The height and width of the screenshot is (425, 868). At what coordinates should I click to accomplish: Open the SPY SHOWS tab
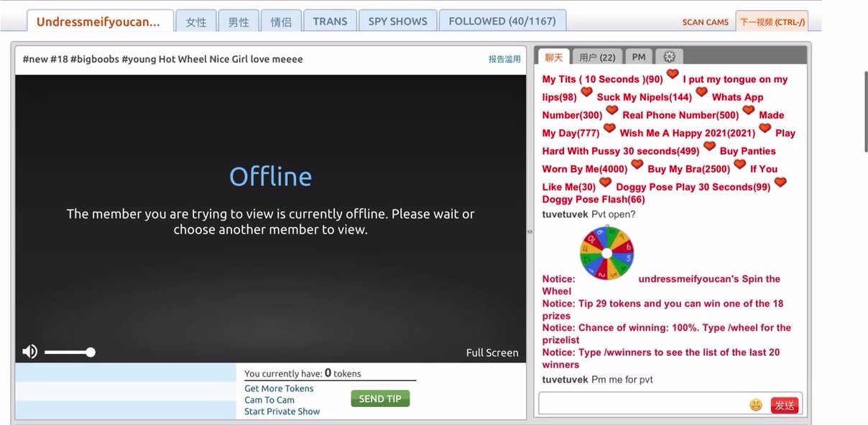point(397,21)
